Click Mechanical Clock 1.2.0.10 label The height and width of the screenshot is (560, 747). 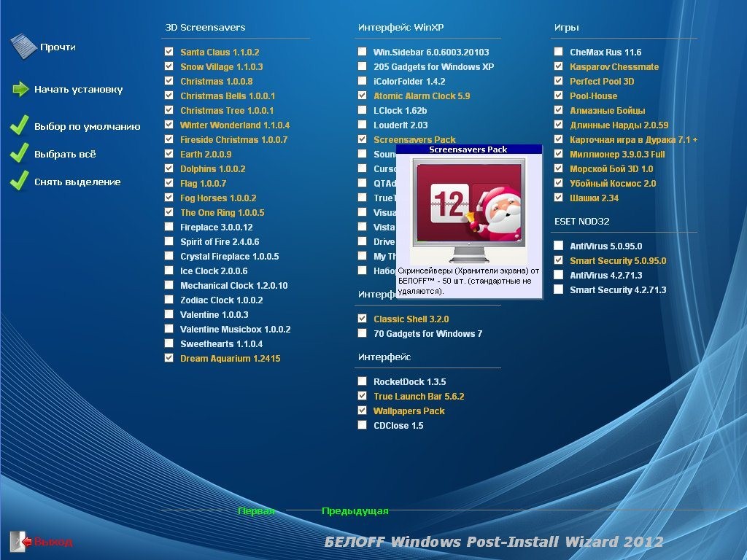click(x=234, y=286)
